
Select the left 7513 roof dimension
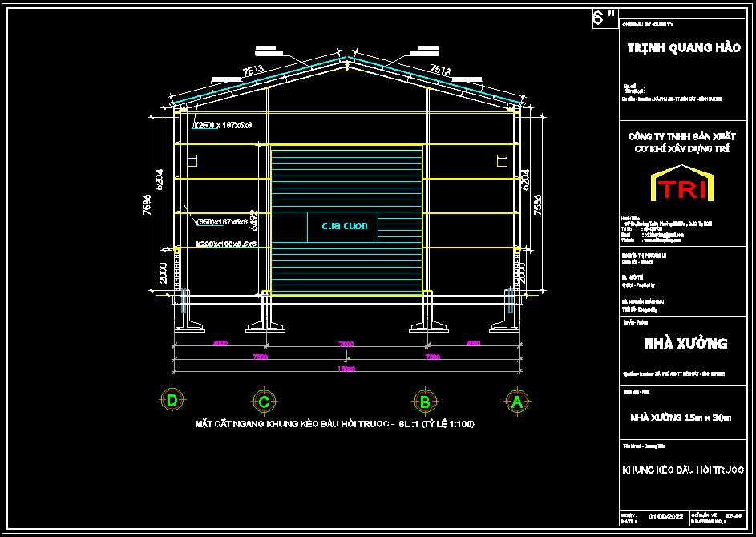click(x=253, y=71)
